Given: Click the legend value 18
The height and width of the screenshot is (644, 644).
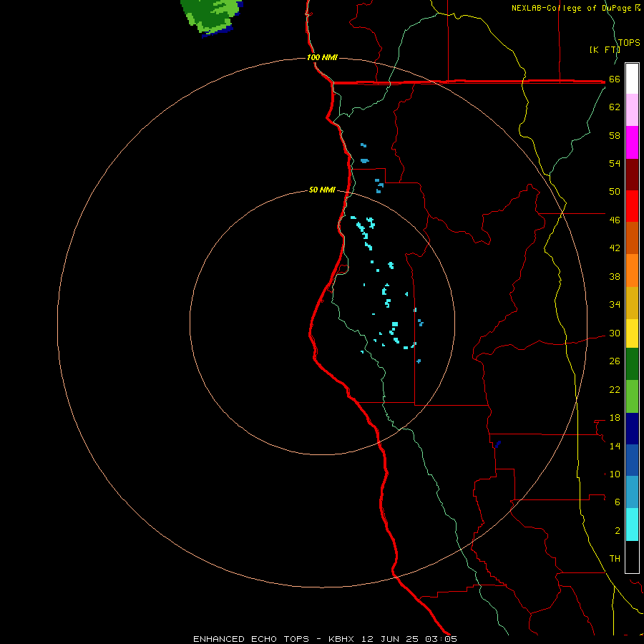Looking at the screenshot, I should pyautogui.click(x=615, y=418).
